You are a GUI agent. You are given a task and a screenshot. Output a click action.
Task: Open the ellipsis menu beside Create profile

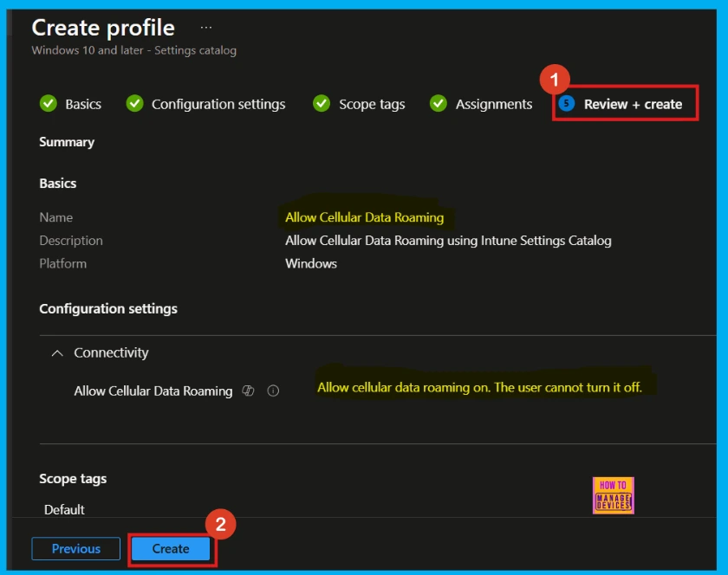point(206,28)
